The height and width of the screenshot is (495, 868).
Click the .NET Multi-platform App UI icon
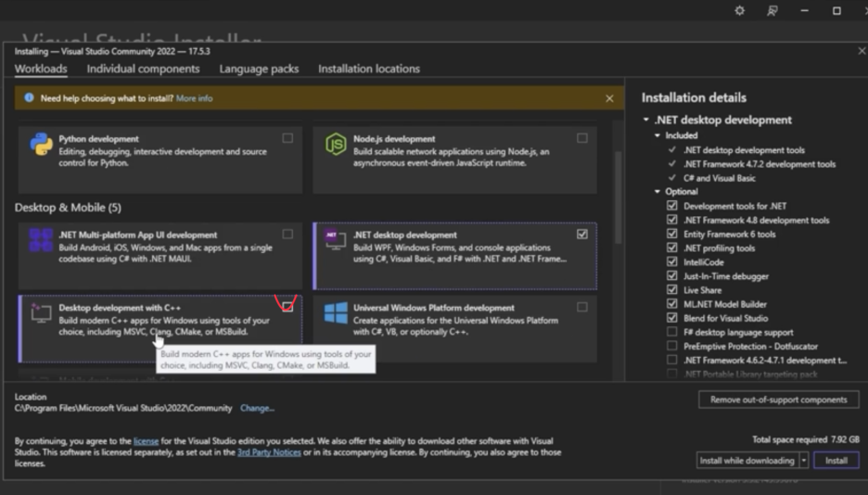41,241
